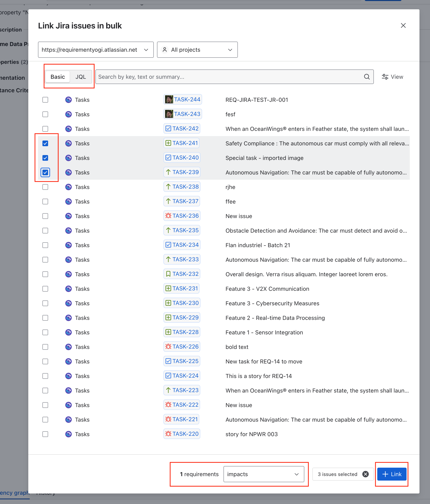Click the task type icon of TASK-242

(x=168, y=128)
